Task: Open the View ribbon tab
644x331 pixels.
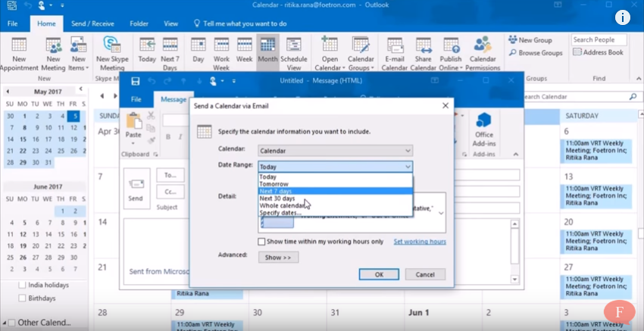Action: 171,23
